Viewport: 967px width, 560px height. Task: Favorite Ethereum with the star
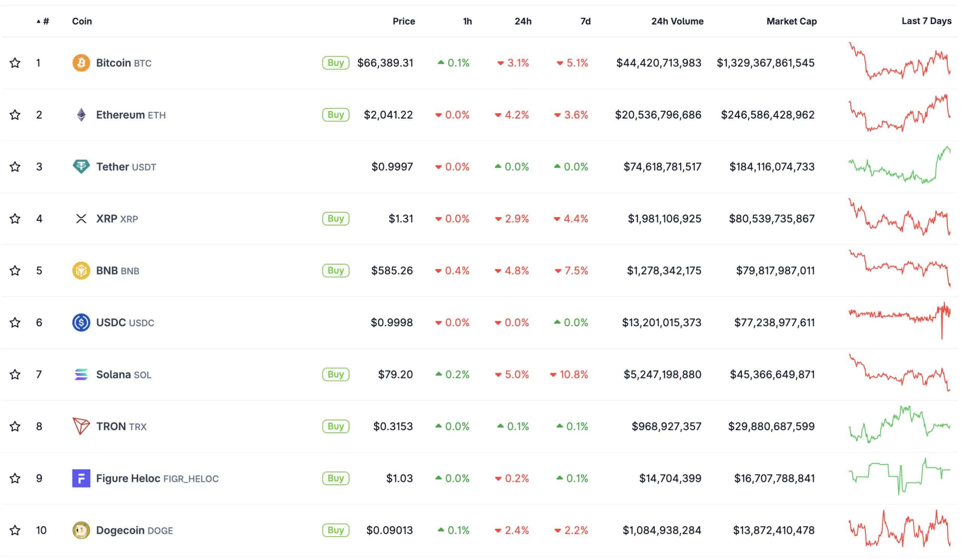[15, 115]
